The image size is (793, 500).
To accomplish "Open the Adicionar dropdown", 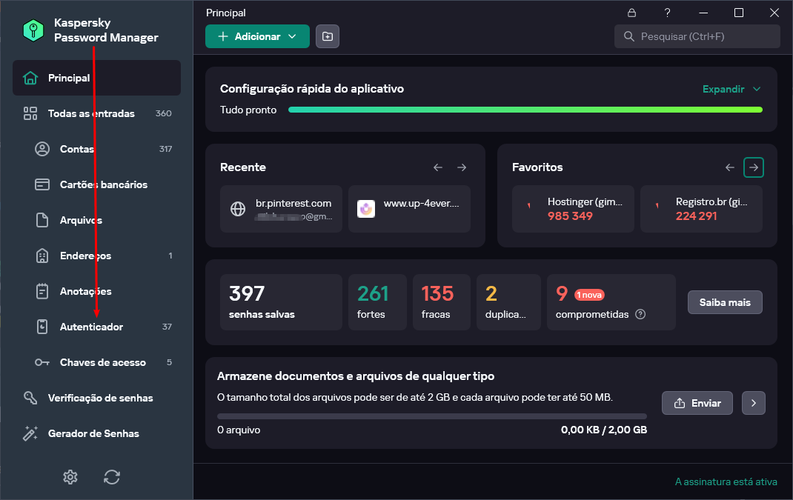I will [x=257, y=36].
